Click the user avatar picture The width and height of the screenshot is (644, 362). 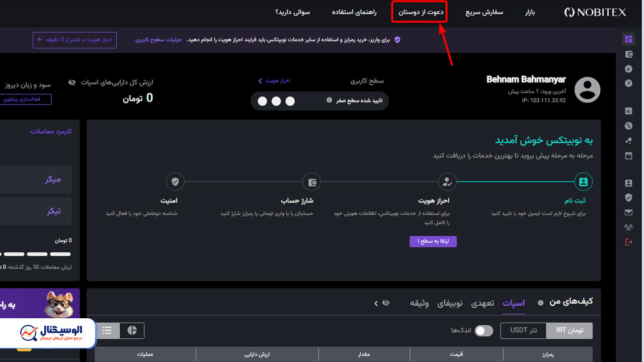pyautogui.click(x=588, y=90)
